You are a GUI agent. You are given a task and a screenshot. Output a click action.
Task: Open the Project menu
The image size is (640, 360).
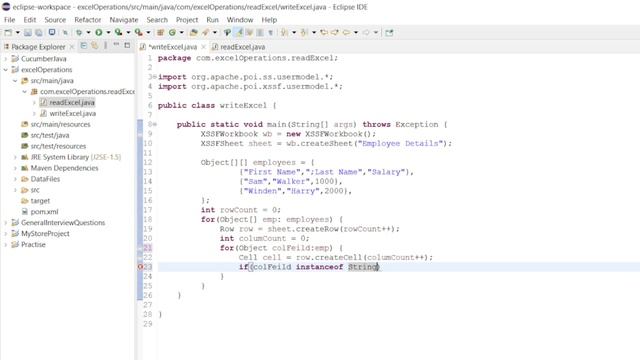[187, 20]
